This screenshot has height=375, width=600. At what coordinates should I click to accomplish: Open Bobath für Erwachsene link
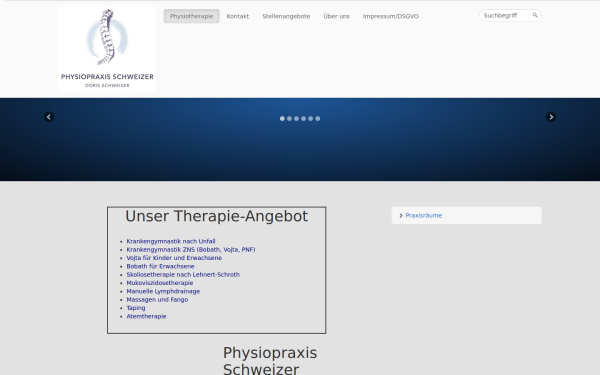pyautogui.click(x=160, y=266)
